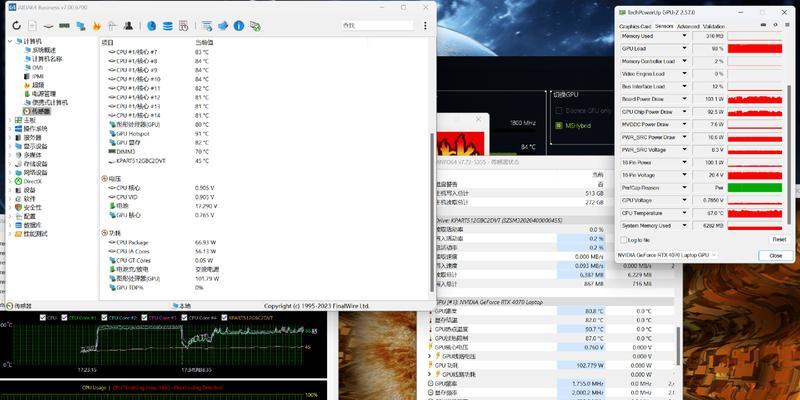The image size is (800, 400).
Task: Toggle the MSHybrid checkbox
Action: pos(559,125)
